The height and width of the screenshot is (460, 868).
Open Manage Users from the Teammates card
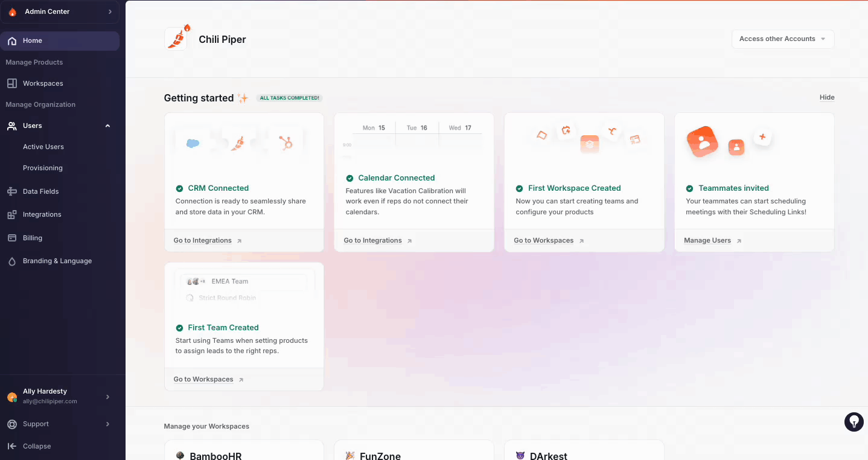coord(707,240)
